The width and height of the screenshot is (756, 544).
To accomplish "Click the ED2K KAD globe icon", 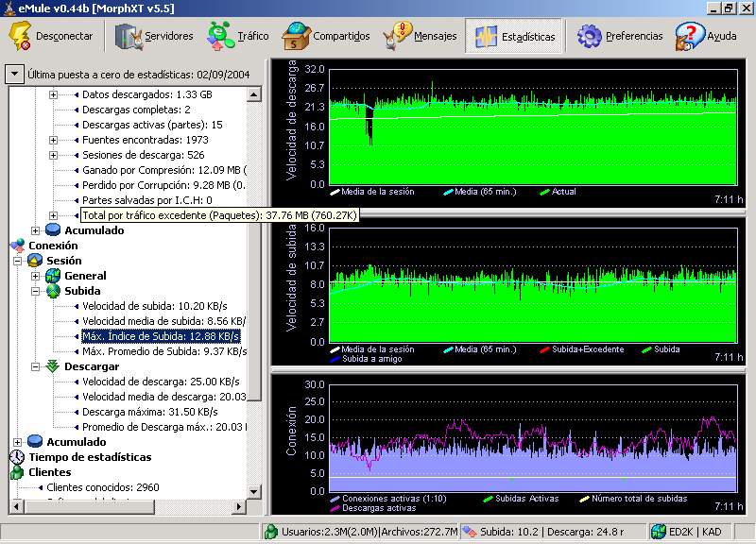I will [x=658, y=532].
